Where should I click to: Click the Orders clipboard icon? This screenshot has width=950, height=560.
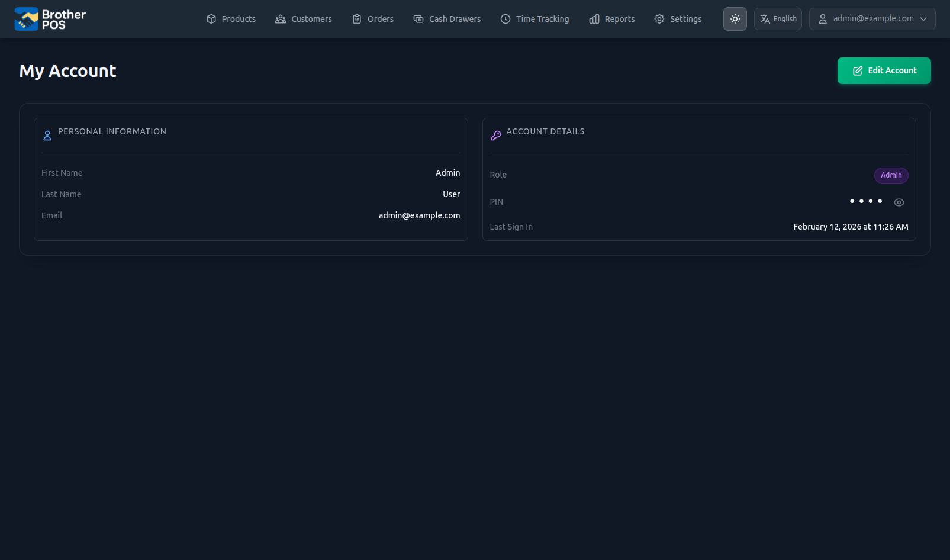pyautogui.click(x=356, y=18)
